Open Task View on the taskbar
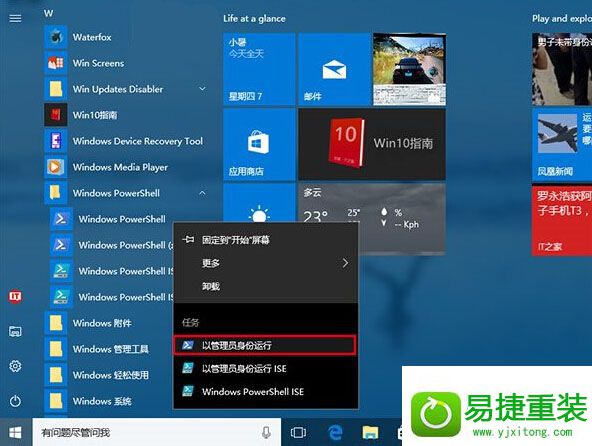Screen dimensions: 592x446 (x=298, y=433)
